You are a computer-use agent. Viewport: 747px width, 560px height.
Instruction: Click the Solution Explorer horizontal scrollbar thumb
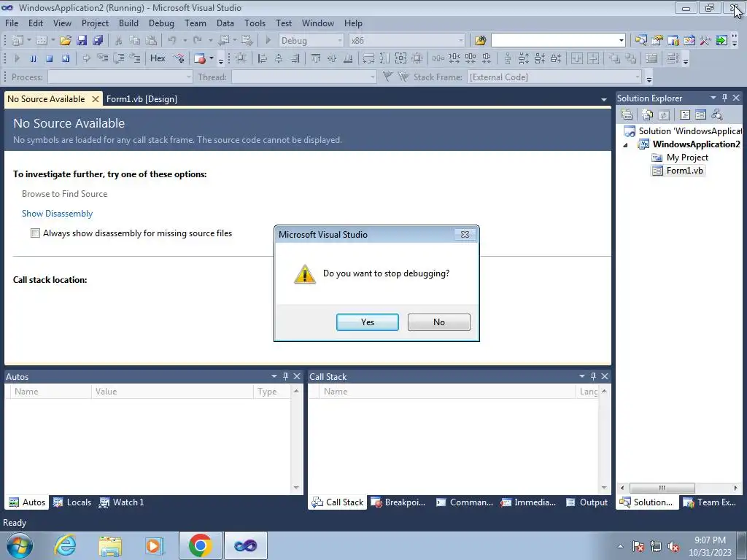662,488
